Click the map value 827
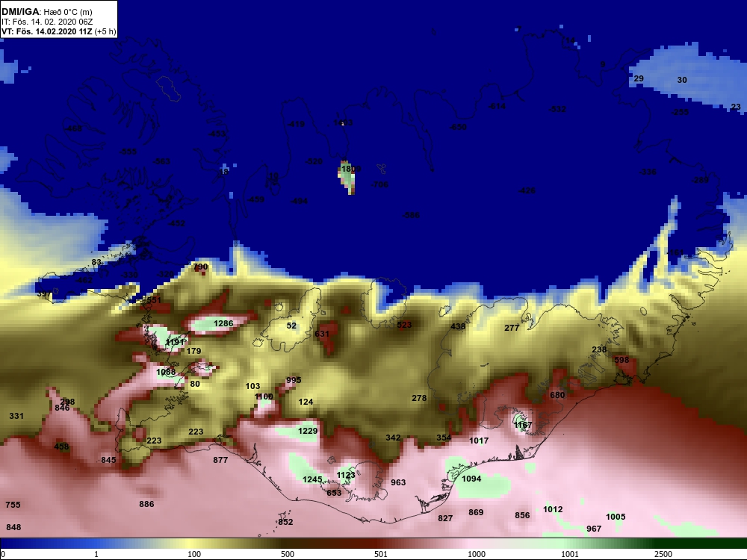 [x=445, y=518]
